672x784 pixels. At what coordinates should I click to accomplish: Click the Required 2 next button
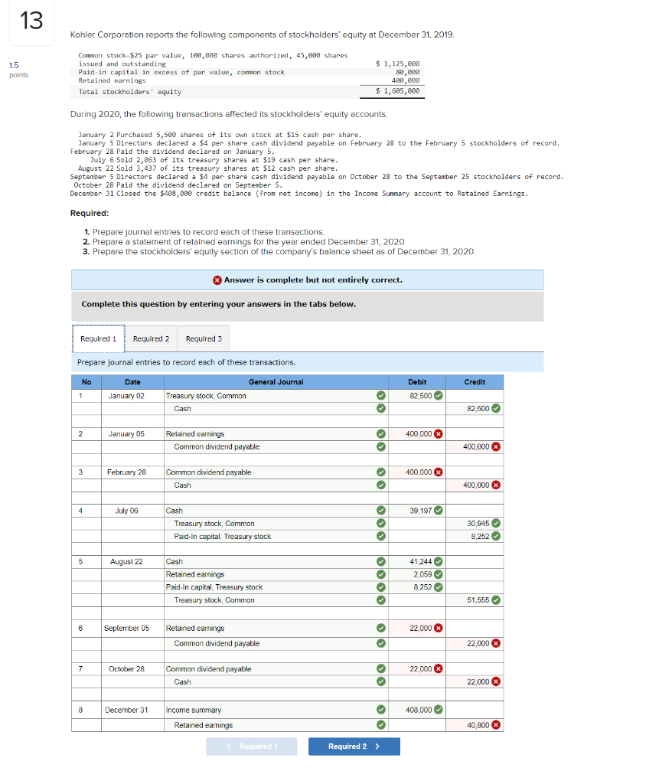click(x=354, y=746)
